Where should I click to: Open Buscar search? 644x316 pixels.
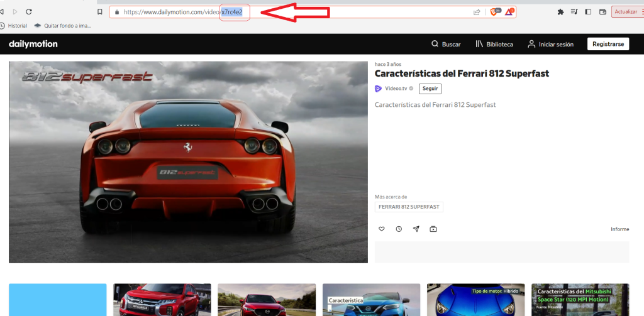tap(446, 44)
